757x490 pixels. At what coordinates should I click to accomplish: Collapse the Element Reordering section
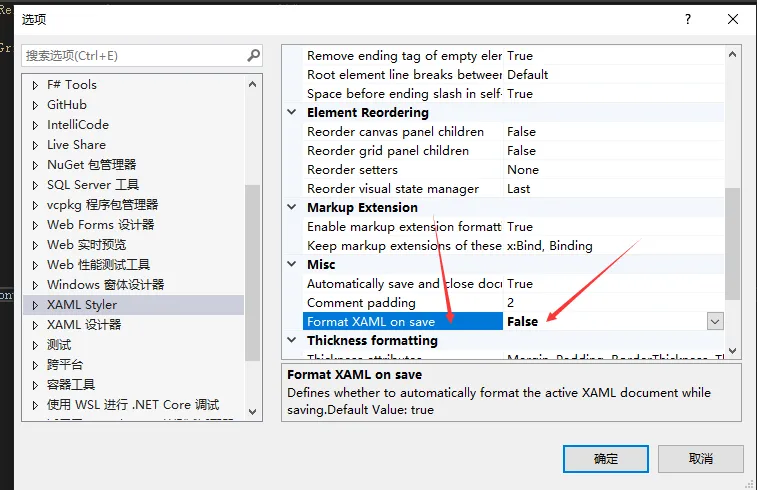pyautogui.click(x=292, y=113)
